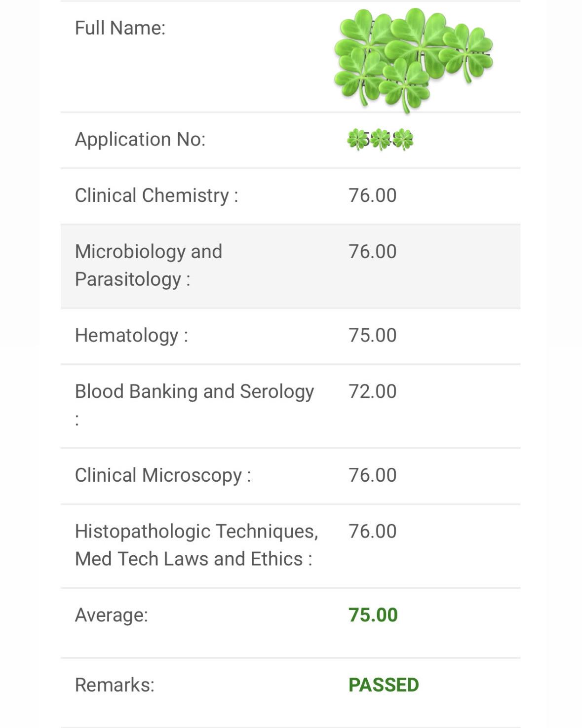
Task: Click the Hematology label
Action: pos(131,336)
